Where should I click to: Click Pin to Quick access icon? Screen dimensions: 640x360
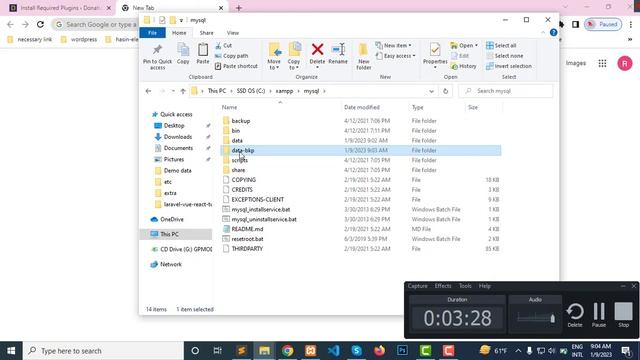[x=157, y=50]
